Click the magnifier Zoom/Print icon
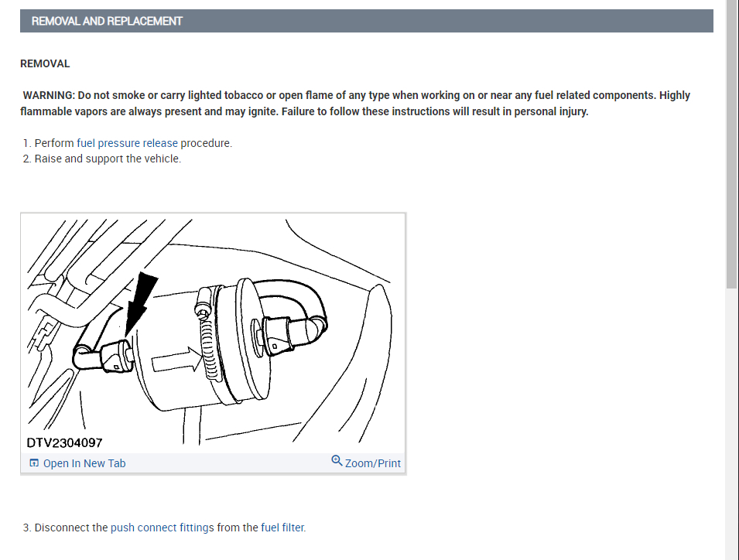The width and height of the screenshot is (739, 560). coord(337,461)
